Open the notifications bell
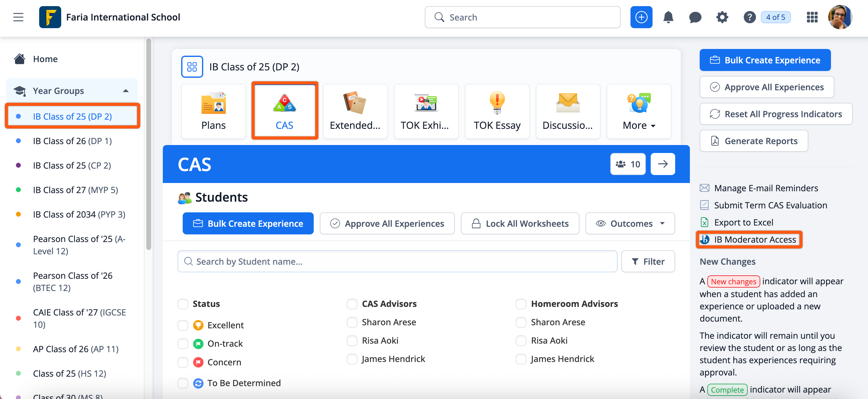 coord(668,17)
